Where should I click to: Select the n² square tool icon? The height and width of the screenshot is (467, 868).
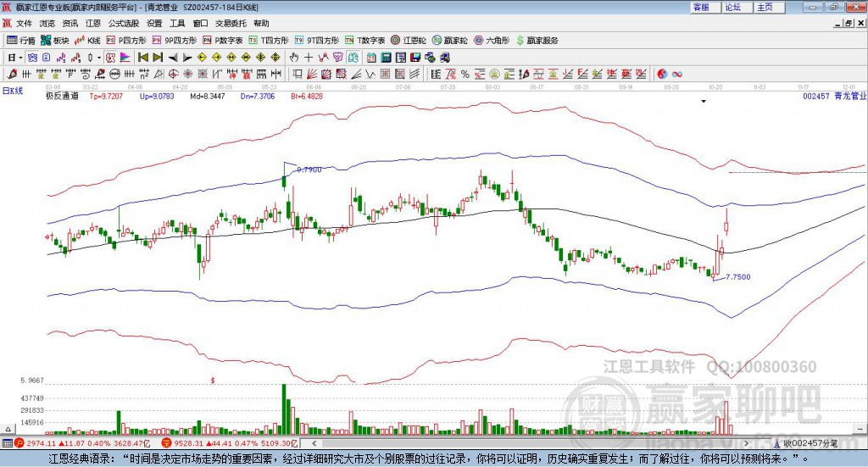click(144, 74)
